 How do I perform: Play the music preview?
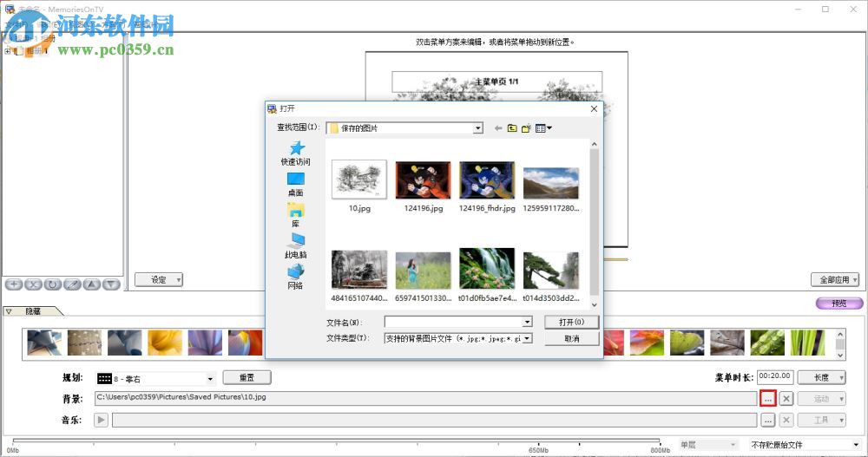coord(101,420)
